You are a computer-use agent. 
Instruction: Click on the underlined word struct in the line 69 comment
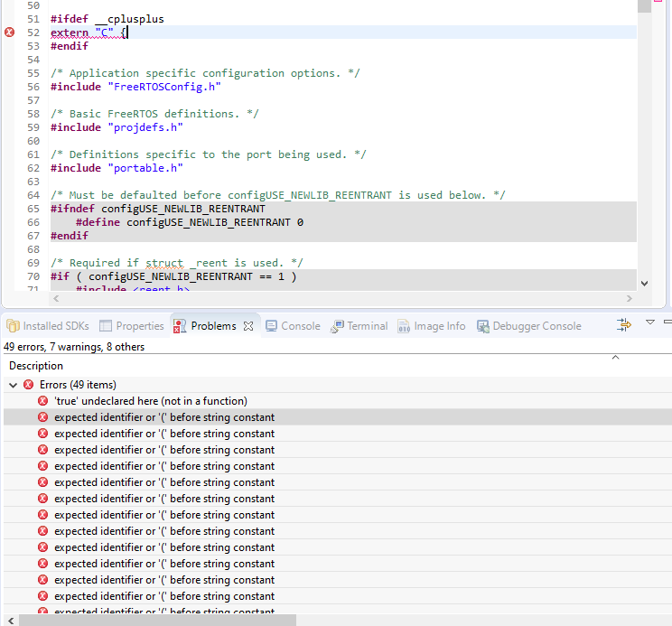tap(164, 263)
